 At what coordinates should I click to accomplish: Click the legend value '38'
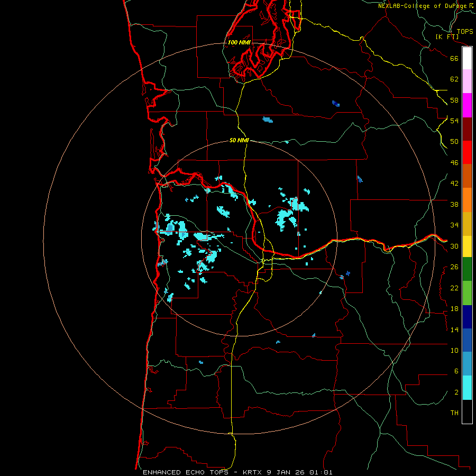click(454, 204)
